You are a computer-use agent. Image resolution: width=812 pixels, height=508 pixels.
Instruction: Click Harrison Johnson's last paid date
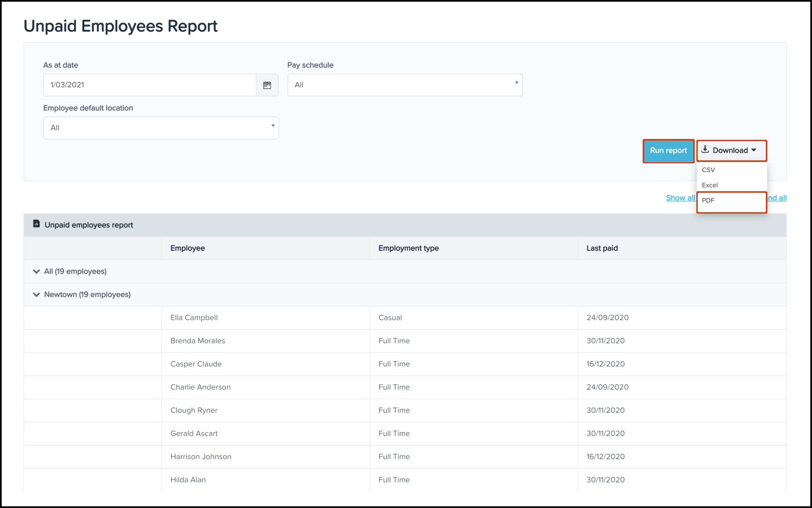pos(605,457)
